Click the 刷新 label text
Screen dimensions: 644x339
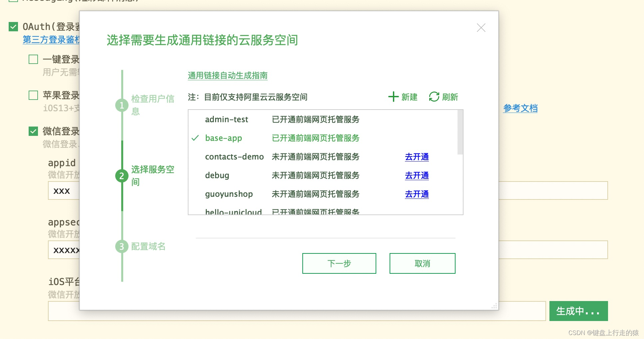coord(450,97)
